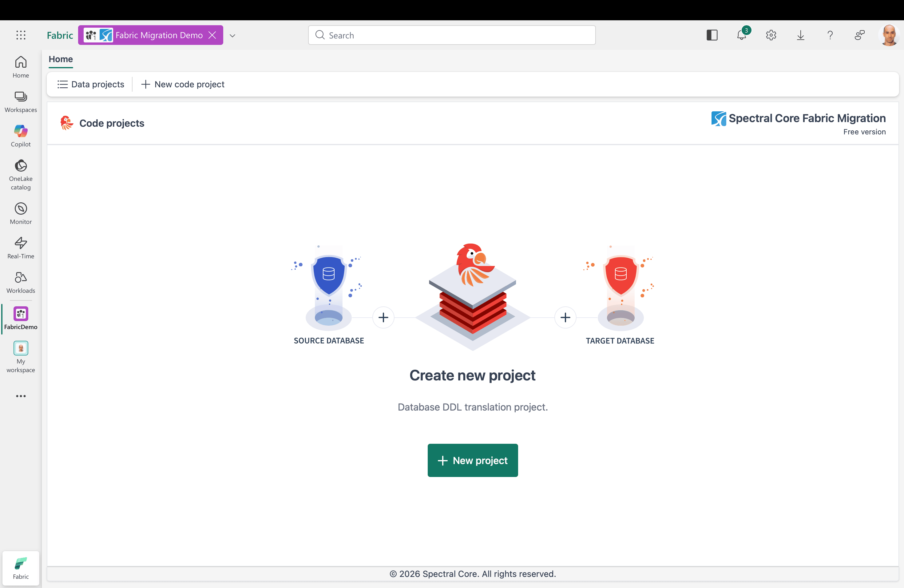Viewport: 904px width, 588px height.
Task: Click the download arrow icon
Action: [800, 35]
